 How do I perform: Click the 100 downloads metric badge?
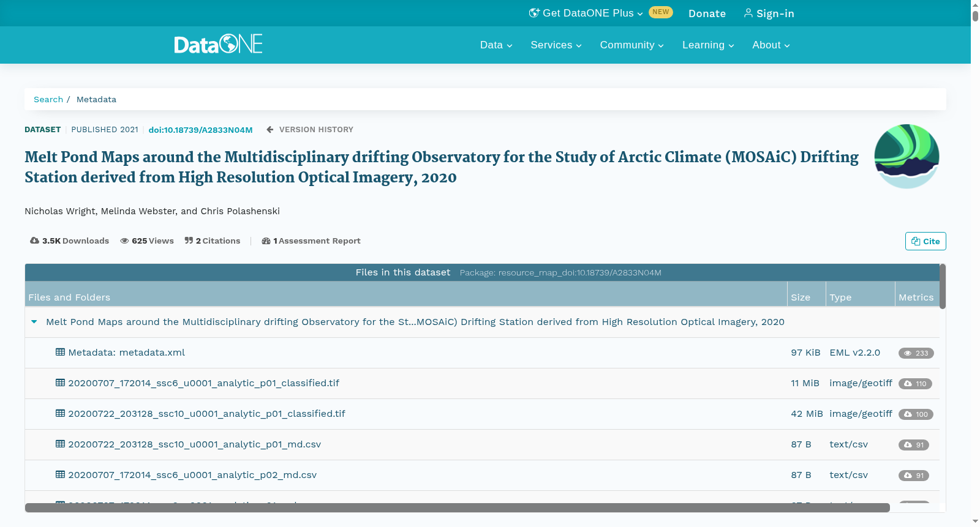916,414
